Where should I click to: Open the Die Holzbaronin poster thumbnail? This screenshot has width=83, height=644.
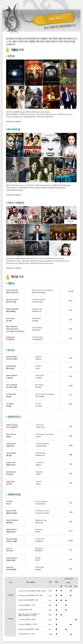68,73
